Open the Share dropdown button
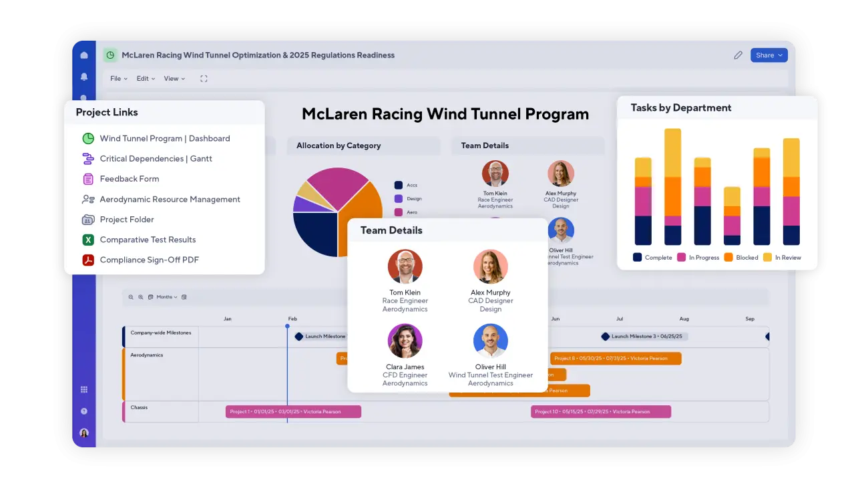 (769, 55)
